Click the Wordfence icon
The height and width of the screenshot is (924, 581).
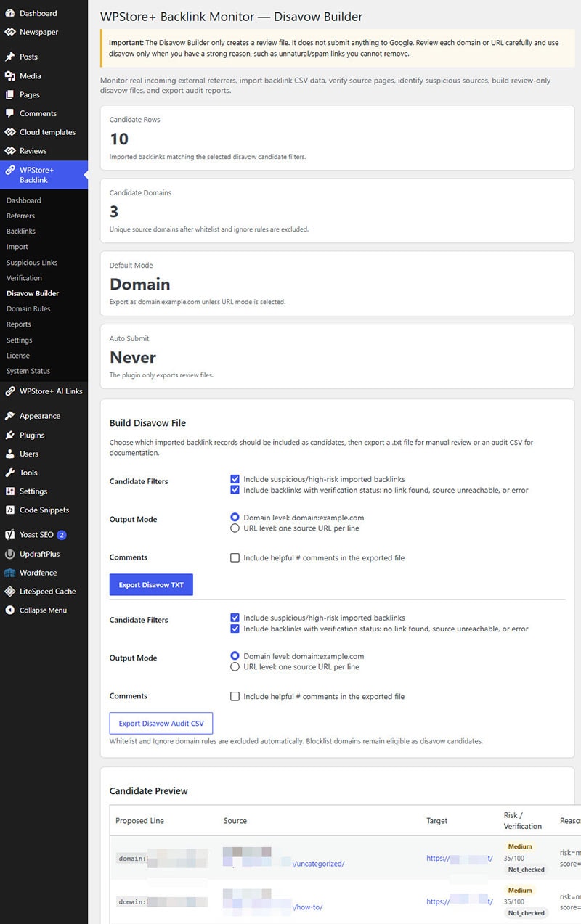pyautogui.click(x=9, y=573)
